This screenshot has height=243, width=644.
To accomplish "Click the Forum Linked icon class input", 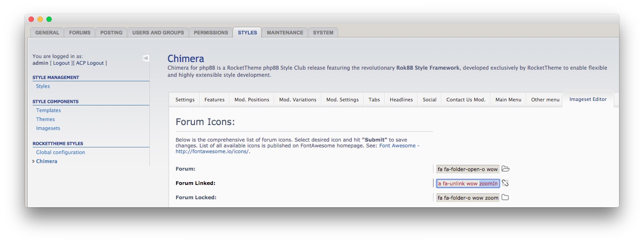I will [468, 184].
